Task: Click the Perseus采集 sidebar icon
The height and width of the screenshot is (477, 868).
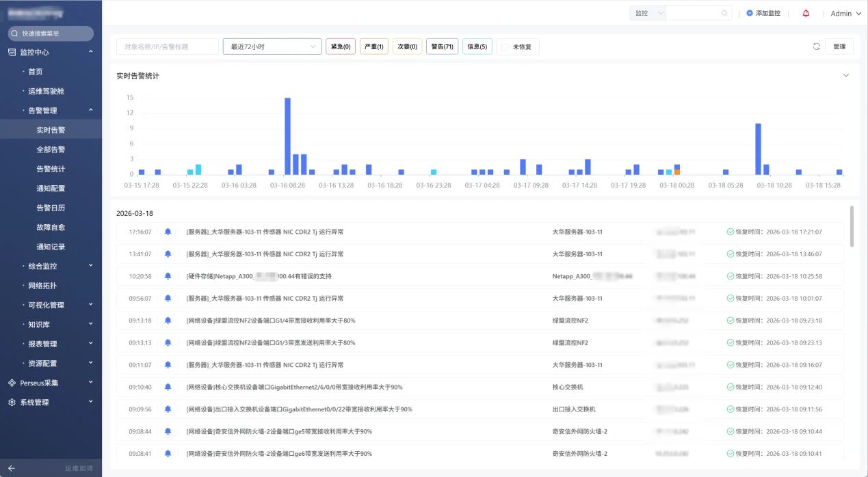Action: pos(12,383)
